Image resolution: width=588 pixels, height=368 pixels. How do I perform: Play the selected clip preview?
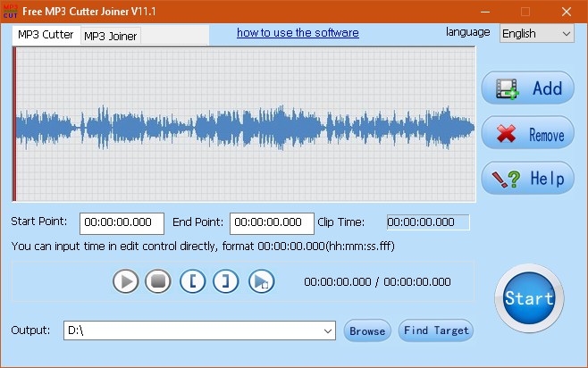click(260, 281)
